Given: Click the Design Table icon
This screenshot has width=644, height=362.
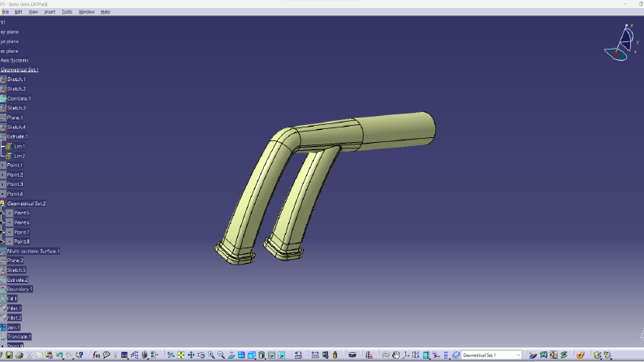Looking at the screenshot, I should (124, 355).
